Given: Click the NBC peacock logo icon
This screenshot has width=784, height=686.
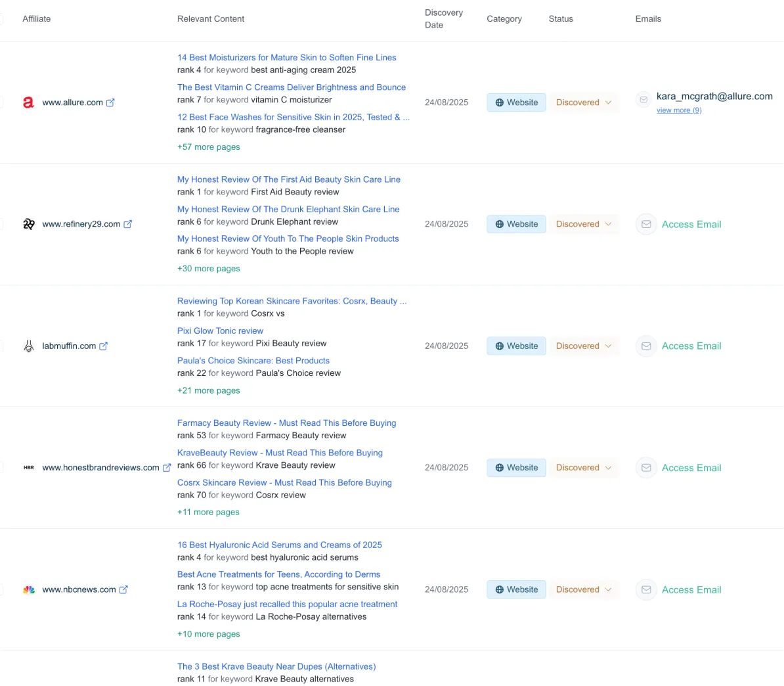Looking at the screenshot, I should coord(28,589).
